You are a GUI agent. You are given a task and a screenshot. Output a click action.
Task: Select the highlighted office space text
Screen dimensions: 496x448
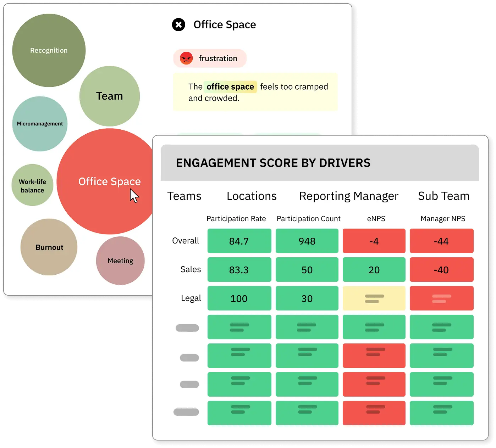tap(230, 86)
